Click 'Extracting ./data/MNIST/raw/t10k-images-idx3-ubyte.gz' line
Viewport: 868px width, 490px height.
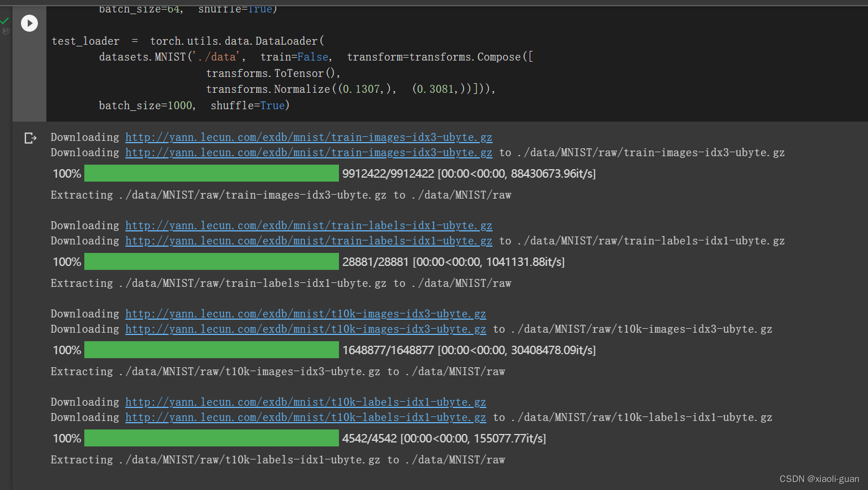[278, 371]
